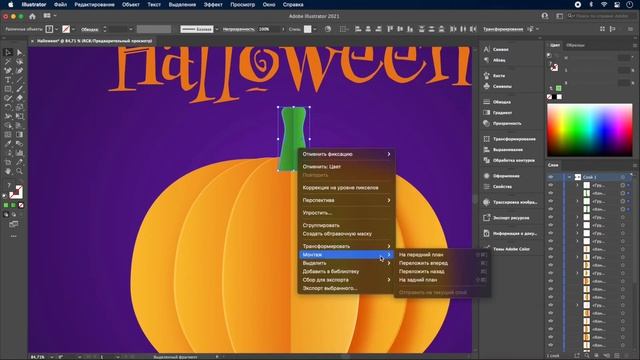The image size is (640, 360).
Task: Click the target circle of layer Слой 1
Action: point(622,177)
